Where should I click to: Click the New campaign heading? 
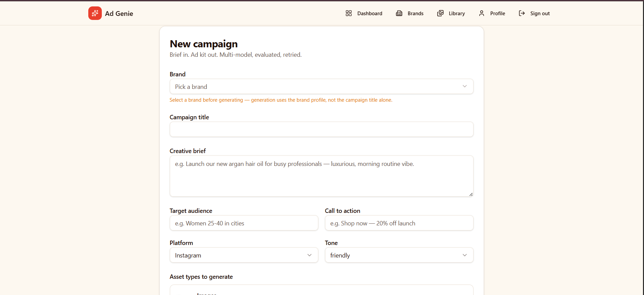tap(204, 44)
